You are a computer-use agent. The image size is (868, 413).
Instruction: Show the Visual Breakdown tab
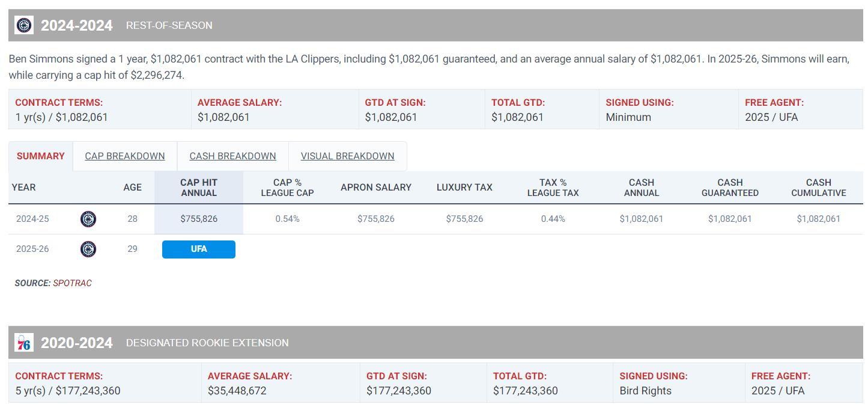[x=347, y=156]
